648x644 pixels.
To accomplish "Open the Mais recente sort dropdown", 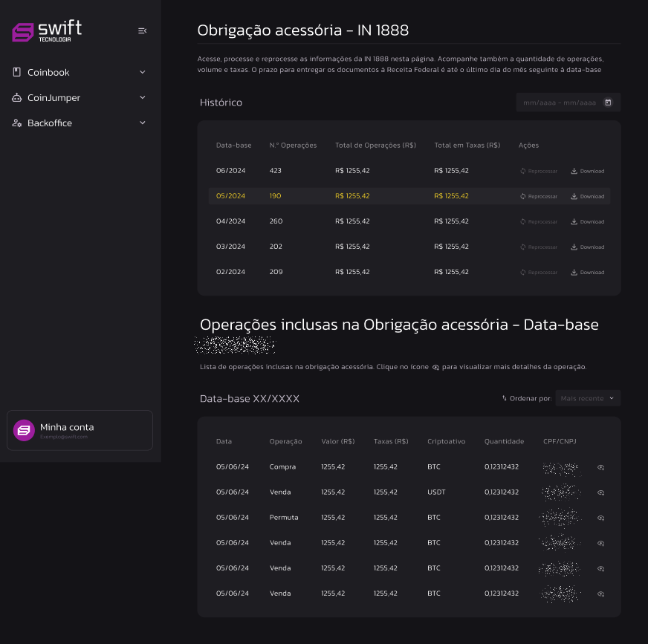I will [x=587, y=398].
